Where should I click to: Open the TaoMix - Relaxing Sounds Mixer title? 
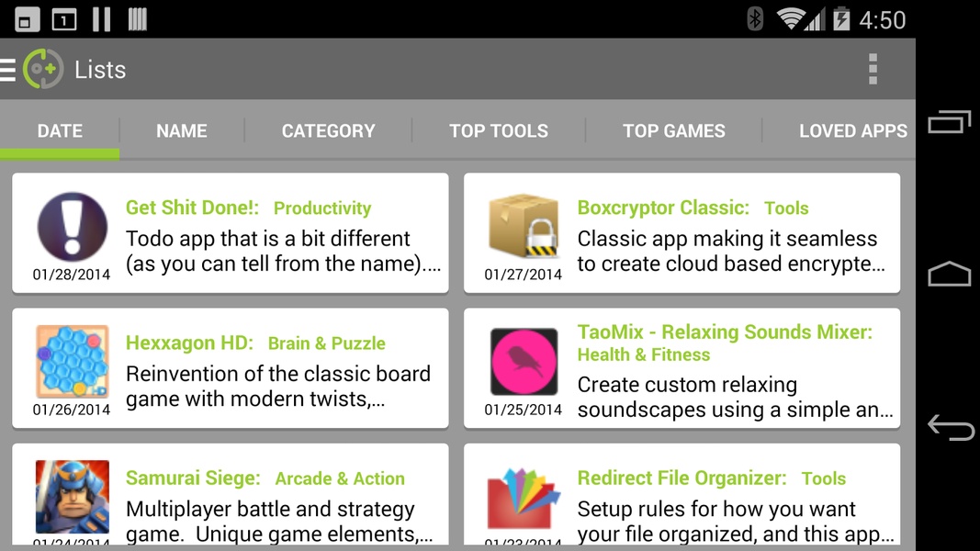(725, 332)
